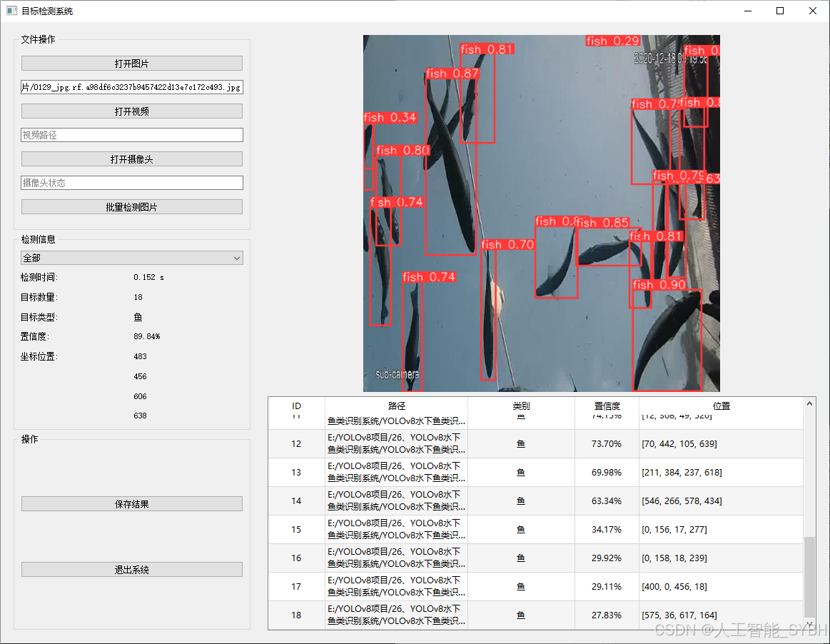This screenshot has width=830, height=644.
Task: Click the 摄像头状态 input field
Action: coord(131,182)
